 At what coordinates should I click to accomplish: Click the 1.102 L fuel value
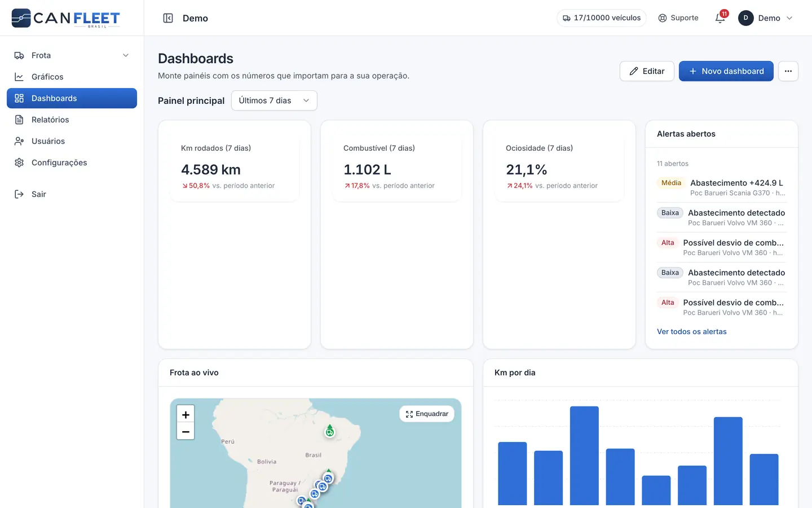tap(367, 170)
